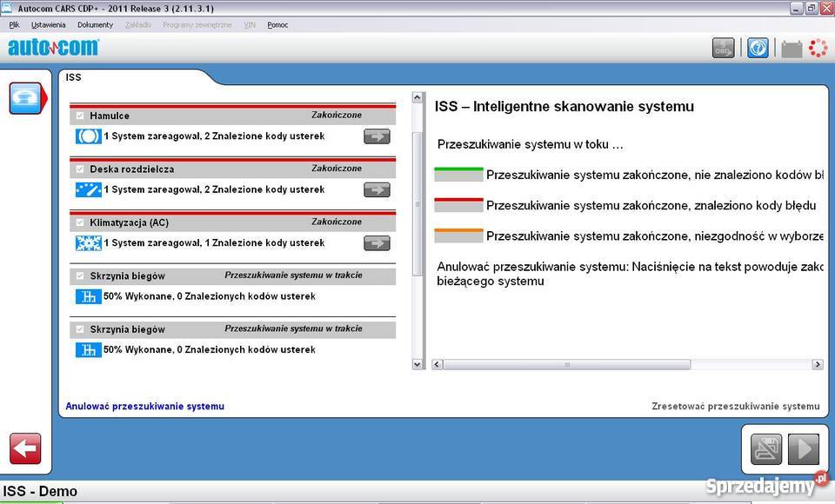Expand Deska rozdzielcza results with arrow button
Screen dimensions: 835x504
pyautogui.click(x=377, y=189)
